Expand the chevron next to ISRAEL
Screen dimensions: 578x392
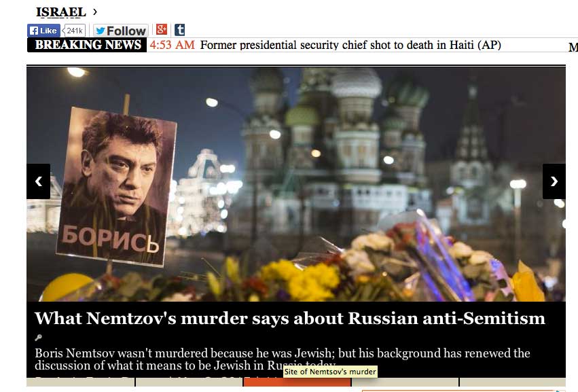click(x=95, y=12)
